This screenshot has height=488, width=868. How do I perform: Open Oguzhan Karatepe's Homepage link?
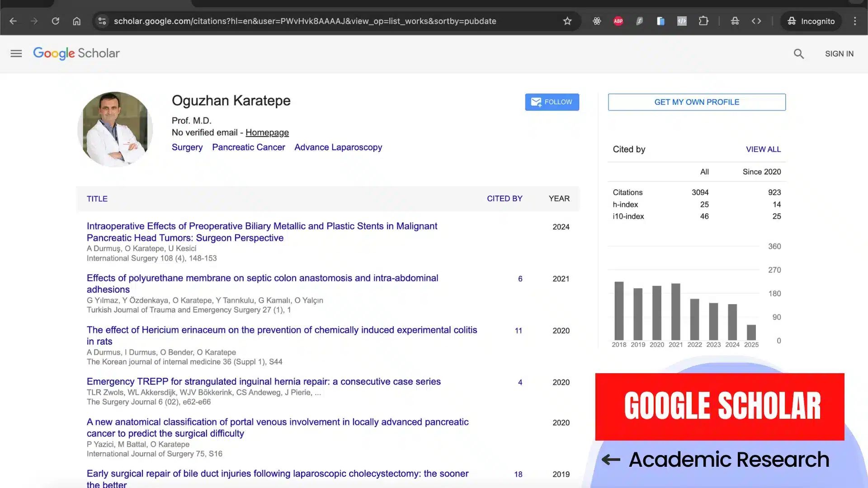267,132
